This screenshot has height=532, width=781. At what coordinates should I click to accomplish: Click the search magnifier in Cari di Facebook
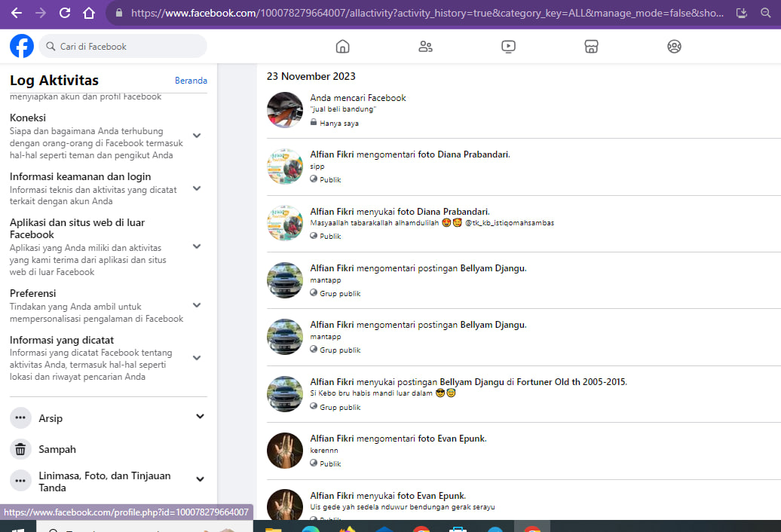(51, 46)
